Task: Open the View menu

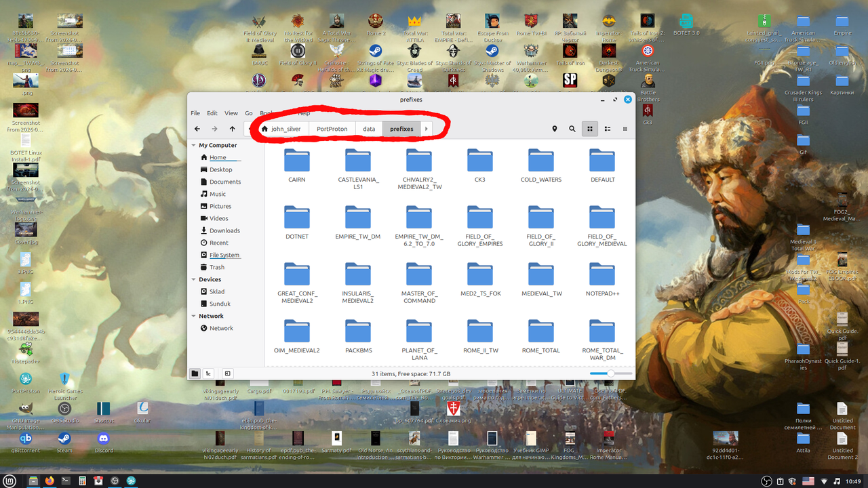Action: (231, 113)
